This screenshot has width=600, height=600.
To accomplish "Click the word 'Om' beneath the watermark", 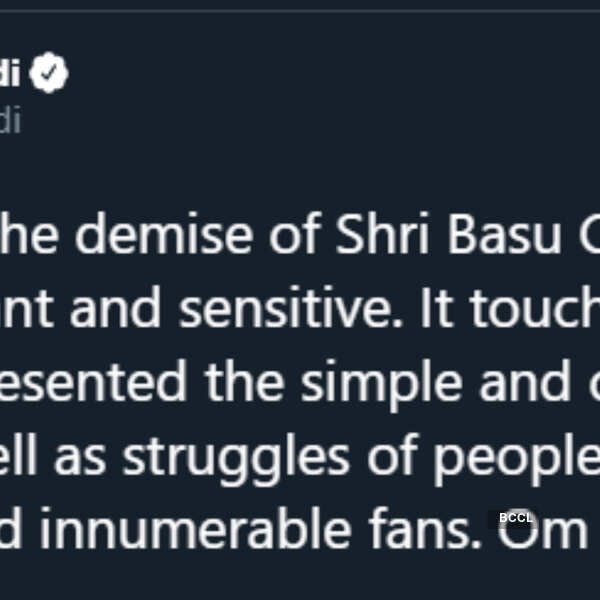I will tap(543, 529).
